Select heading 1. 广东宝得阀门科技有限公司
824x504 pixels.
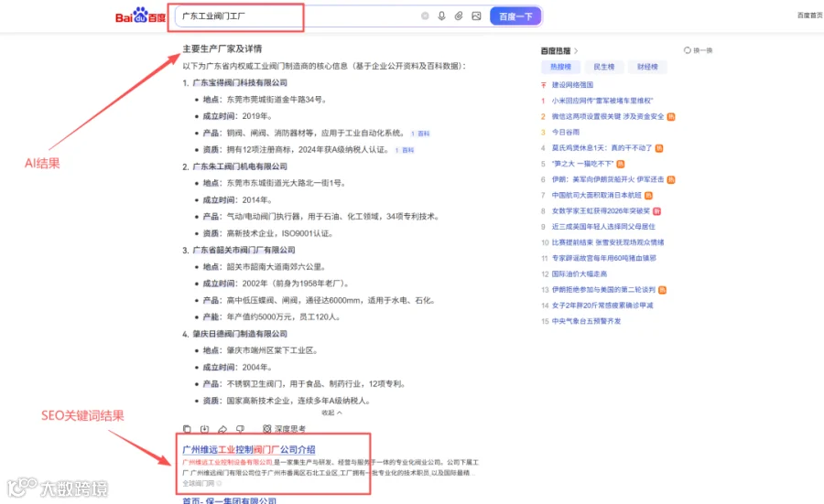235,82
